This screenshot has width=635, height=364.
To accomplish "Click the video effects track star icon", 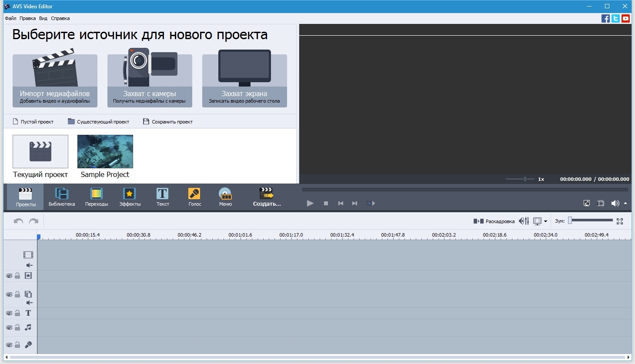I will pyautogui.click(x=28, y=275).
